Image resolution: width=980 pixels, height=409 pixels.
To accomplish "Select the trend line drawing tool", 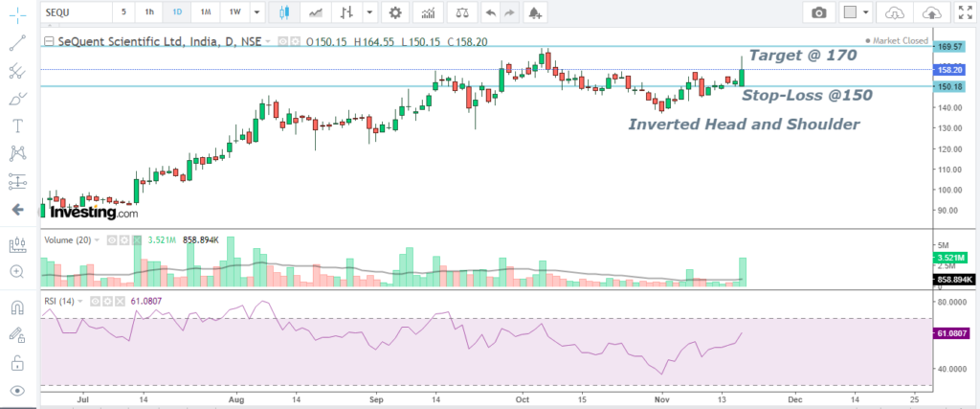I will pyautogui.click(x=16, y=43).
